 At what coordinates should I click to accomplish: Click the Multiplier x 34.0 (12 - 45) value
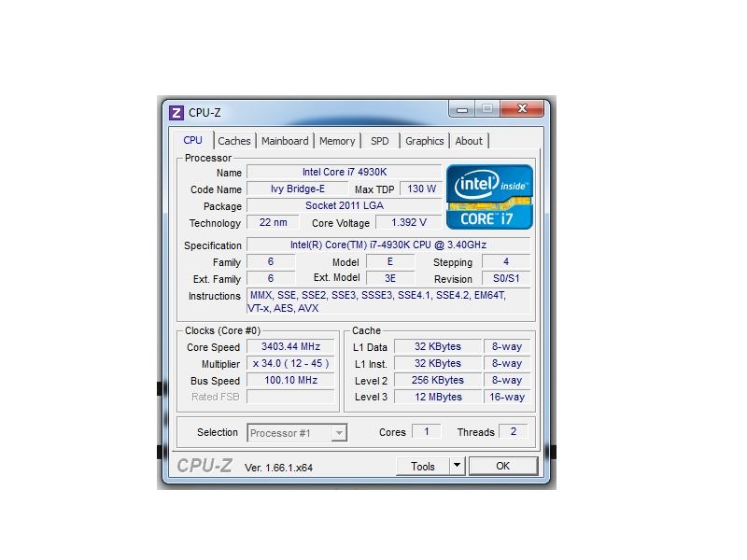coord(290,363)
